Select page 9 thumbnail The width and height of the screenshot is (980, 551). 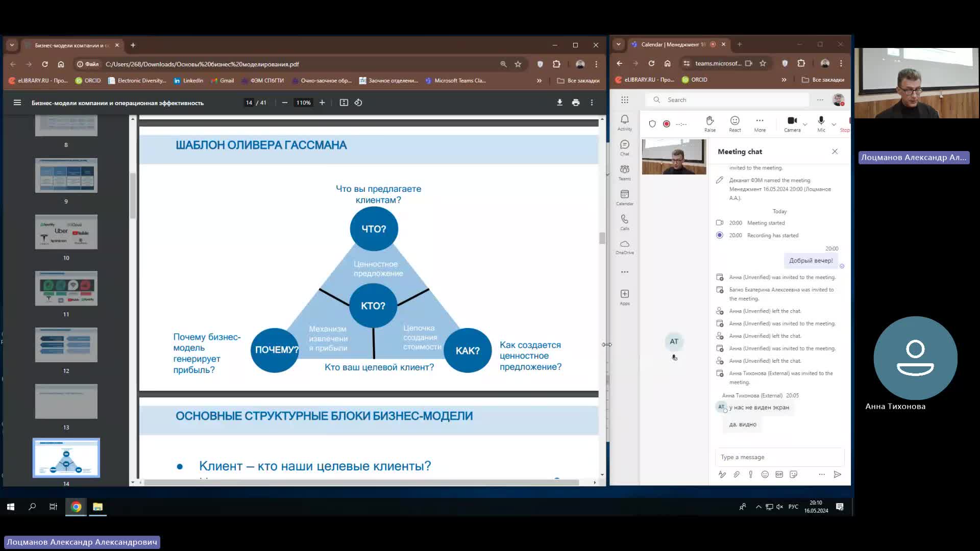click(66, 176)
